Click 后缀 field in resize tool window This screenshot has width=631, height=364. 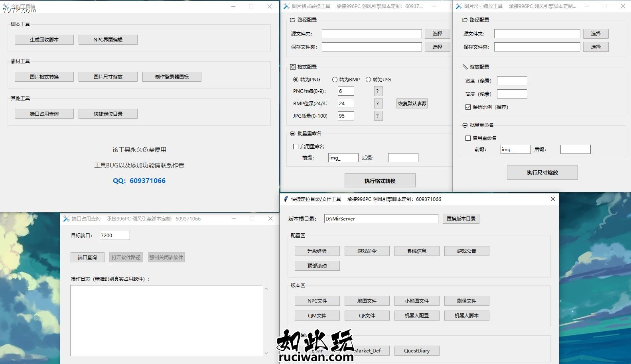[575, 149]
